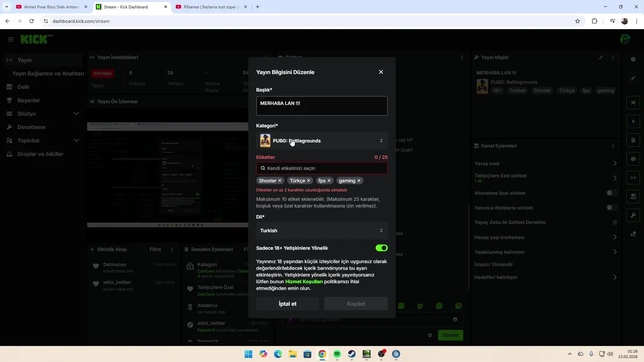Viewport: 644px width, 362px height.
Task: Click the chat bubble icon in the side rail
Action: pyautogui.click(x=633, y=159)
